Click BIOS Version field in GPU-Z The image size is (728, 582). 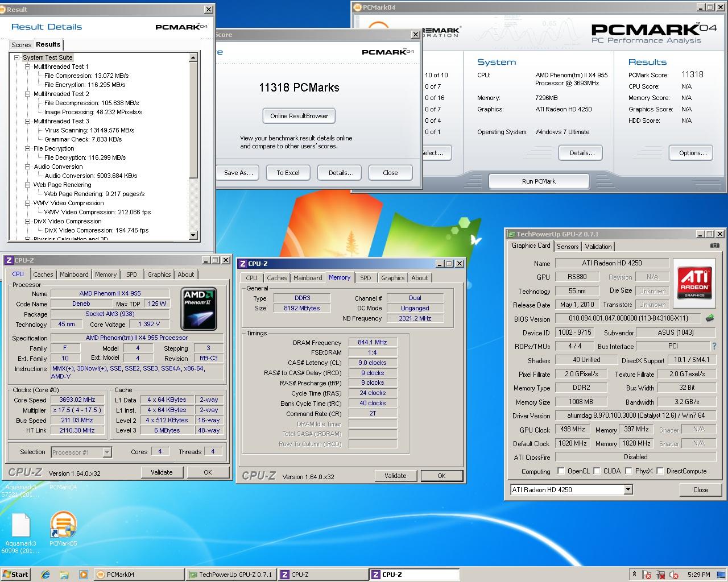tap(628, 319)
